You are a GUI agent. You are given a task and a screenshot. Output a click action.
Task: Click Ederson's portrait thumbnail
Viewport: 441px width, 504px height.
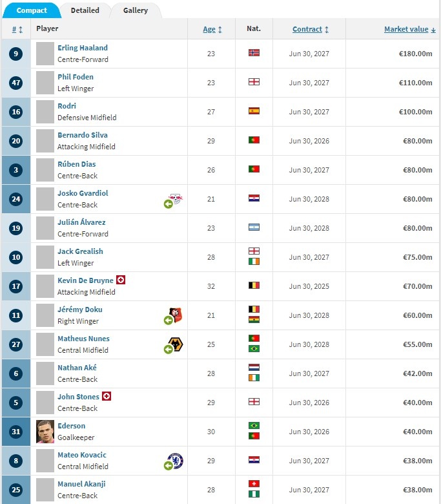click(45, 431)
